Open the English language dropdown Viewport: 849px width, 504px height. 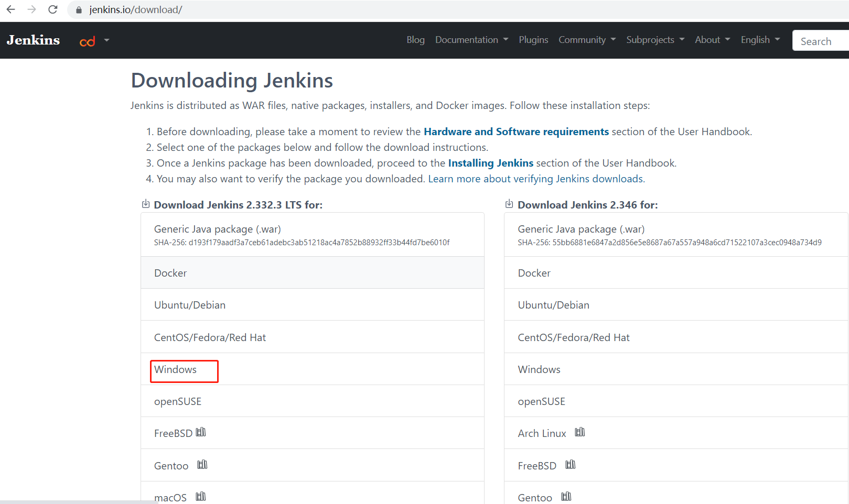[760, 40]
